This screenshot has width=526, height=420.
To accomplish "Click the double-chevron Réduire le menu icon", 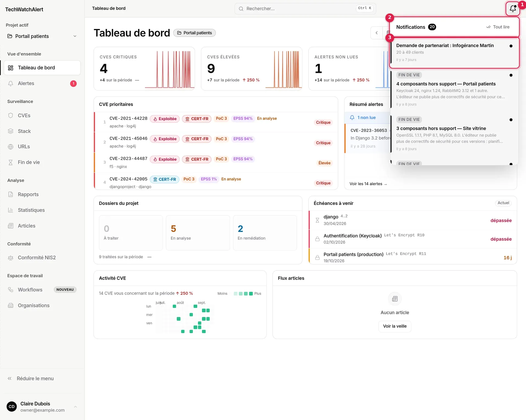I will point(10,378).
